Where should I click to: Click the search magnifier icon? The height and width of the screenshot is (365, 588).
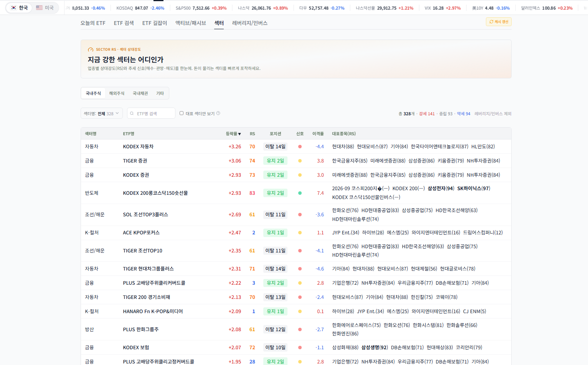coord(132,113)
